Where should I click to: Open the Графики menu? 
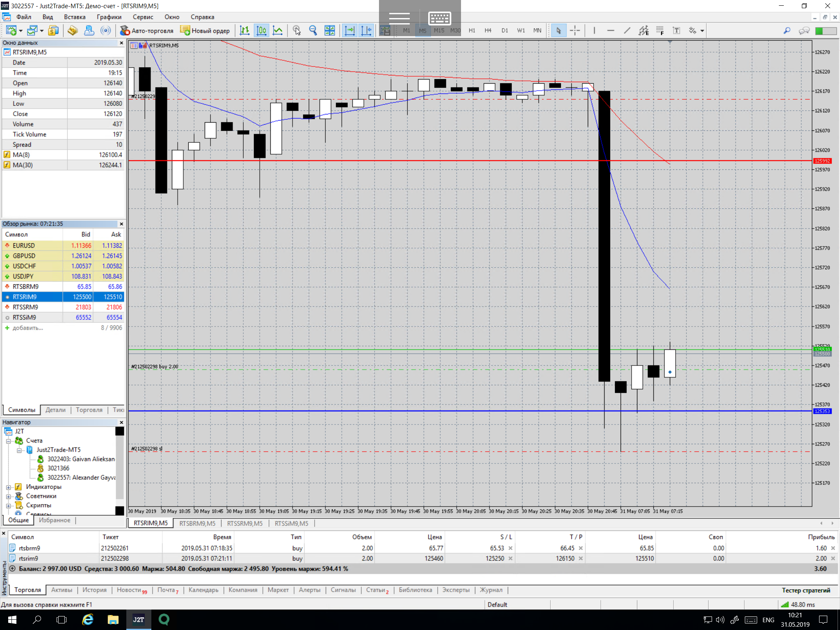(109, 17)
